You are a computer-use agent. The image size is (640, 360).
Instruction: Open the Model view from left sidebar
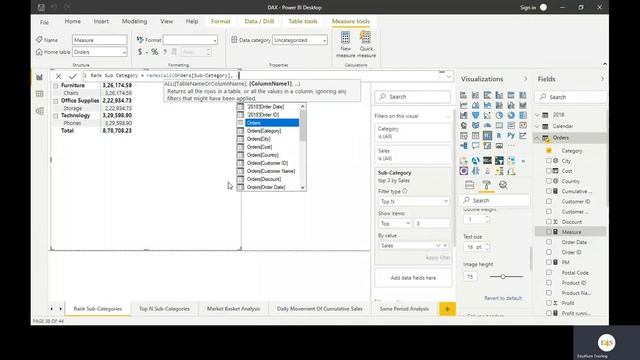pyautogui.click(x=40, y=111)
